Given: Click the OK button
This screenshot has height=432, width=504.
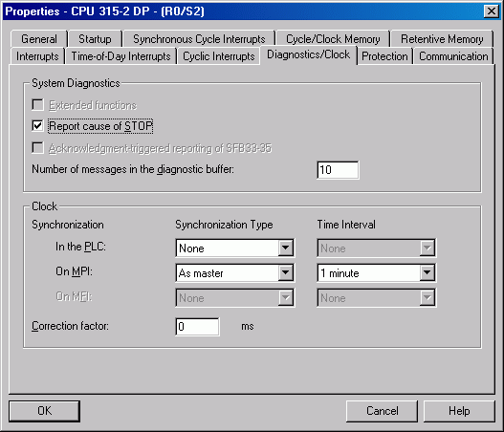Looking at the screenshot, I should (x=44, y=411).
